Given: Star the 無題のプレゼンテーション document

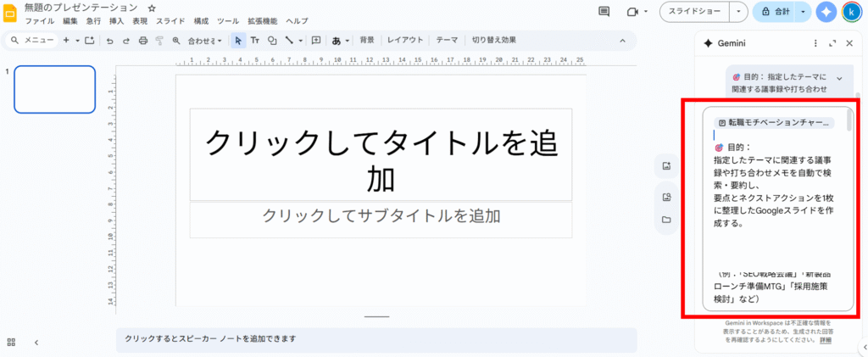Looking at the screenshot, I should pos(152,8).
